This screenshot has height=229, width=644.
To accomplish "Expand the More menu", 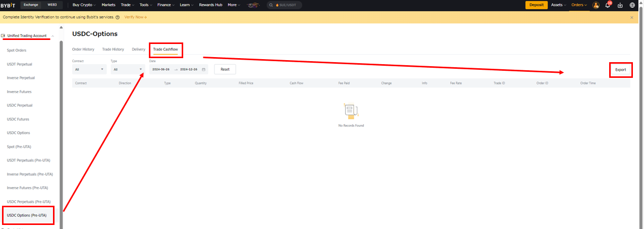I will point(234,5).
